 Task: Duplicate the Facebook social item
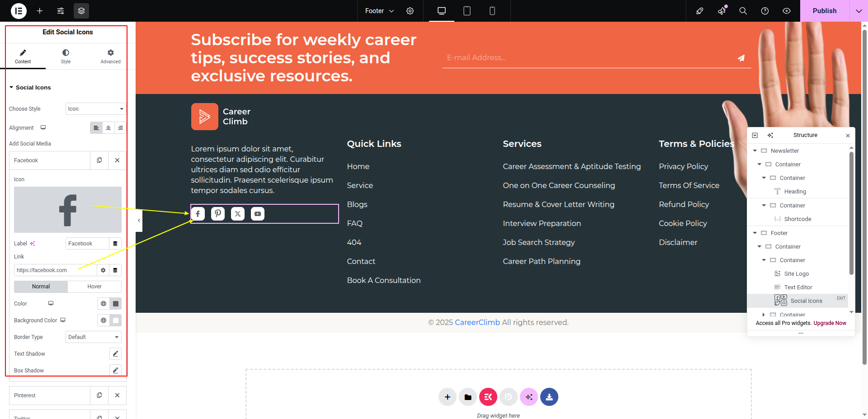point(99,160)
